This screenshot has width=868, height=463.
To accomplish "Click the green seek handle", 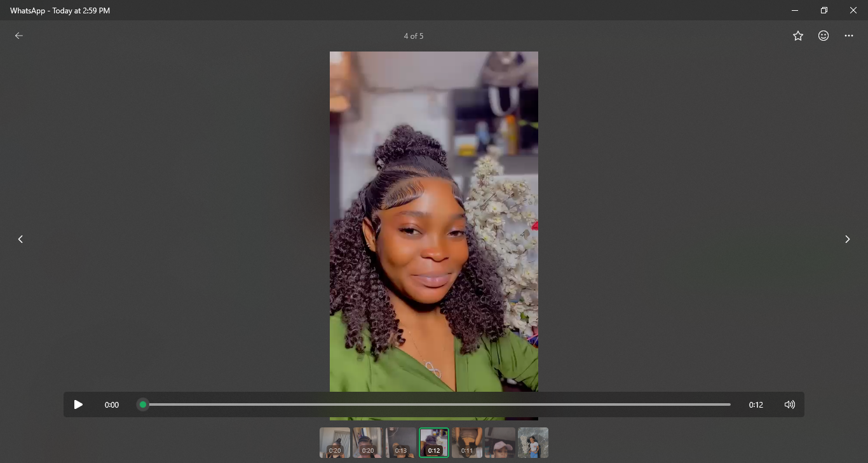I will pos(143,404).
